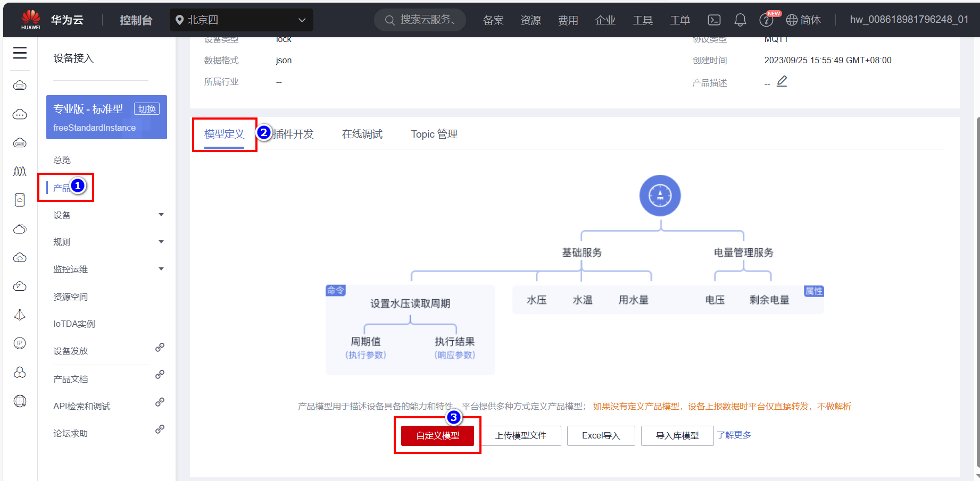Switch to the 在线调试 tab
This screenshot has height=481, width=980.
pyautogui.click(x=362, y=134)
